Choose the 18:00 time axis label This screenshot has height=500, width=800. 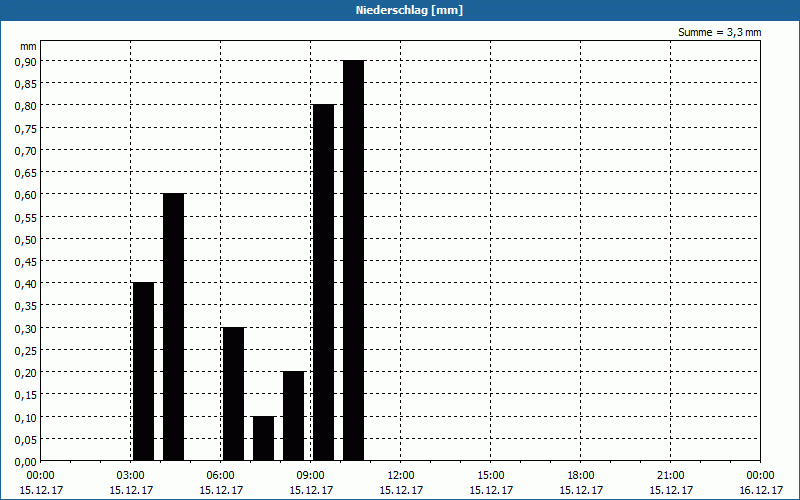pyautogui.click(x=580, y=476)
